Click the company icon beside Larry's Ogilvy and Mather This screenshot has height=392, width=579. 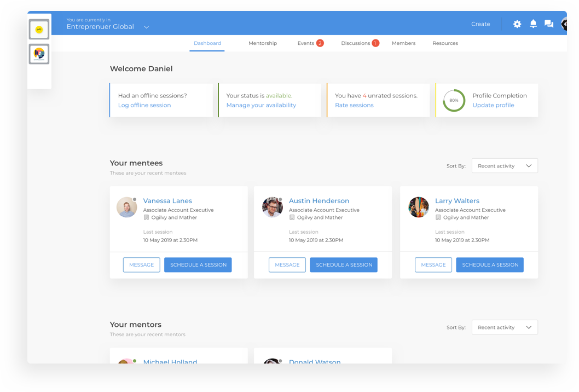click(x=438, y=217)
